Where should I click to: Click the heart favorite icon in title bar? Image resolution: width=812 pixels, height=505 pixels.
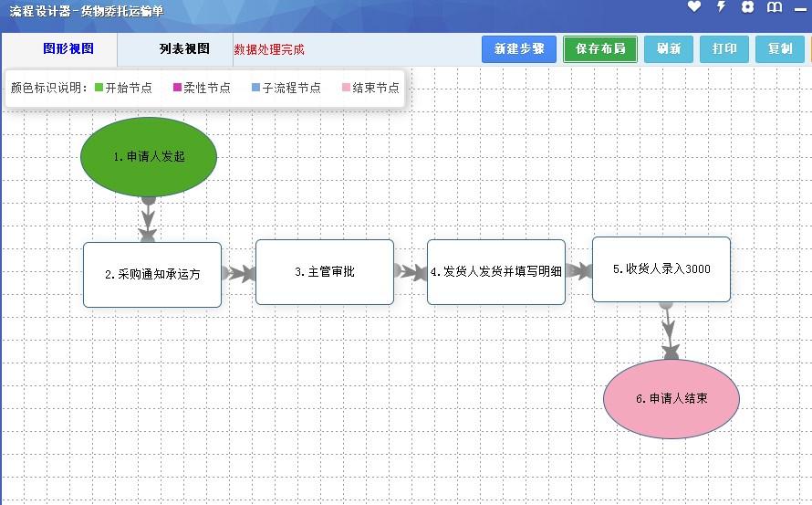coord(694,6)
